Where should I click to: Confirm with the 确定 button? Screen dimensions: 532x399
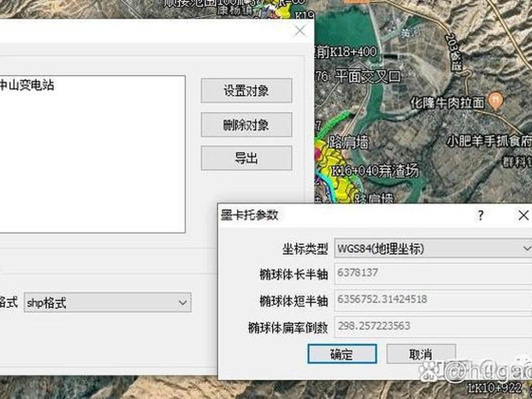tap(342, 354)
